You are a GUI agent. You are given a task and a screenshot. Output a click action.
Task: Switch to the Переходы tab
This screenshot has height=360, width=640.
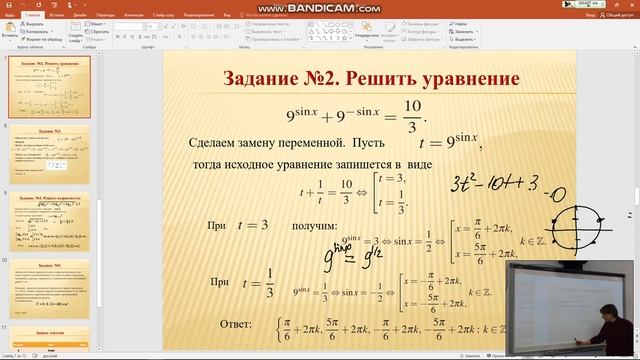pyautogui.click(x=106, y=15)
